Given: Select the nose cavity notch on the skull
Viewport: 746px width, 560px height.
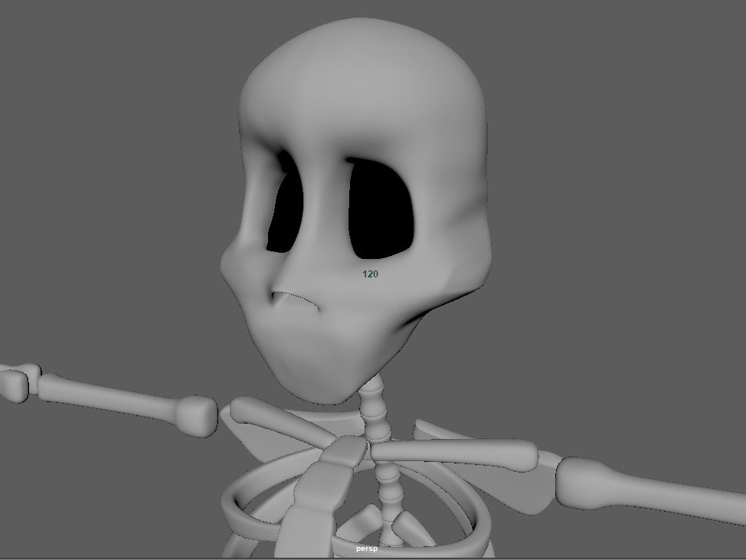Looking at the screenshot, I should pyautogui.click(x=294, y=302).
